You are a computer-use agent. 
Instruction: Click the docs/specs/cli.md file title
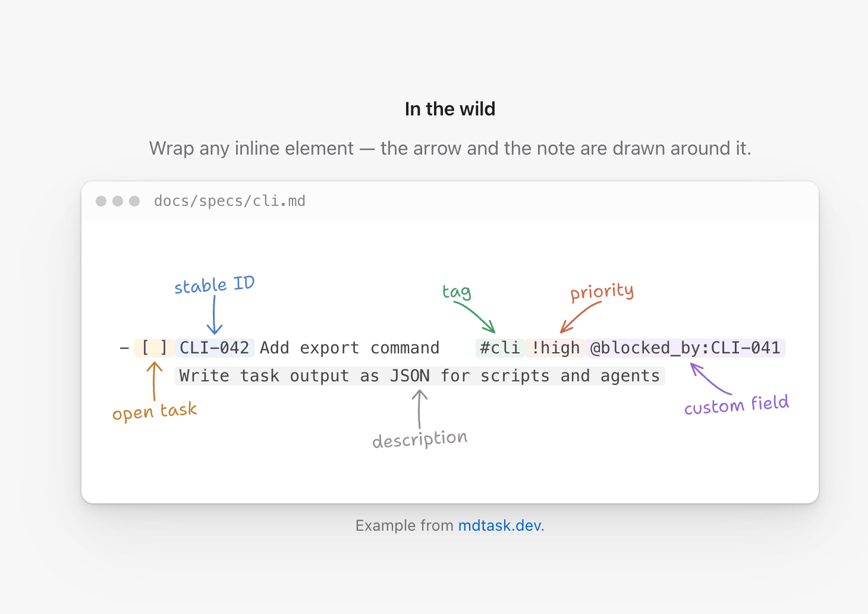[x=229, y=201]
